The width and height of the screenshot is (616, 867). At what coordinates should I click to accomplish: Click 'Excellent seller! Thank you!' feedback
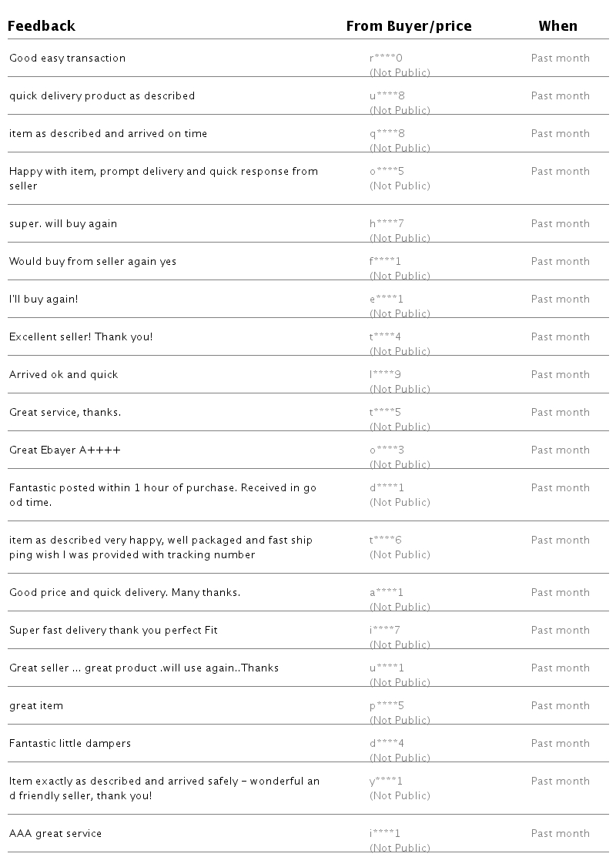point(81,336)
